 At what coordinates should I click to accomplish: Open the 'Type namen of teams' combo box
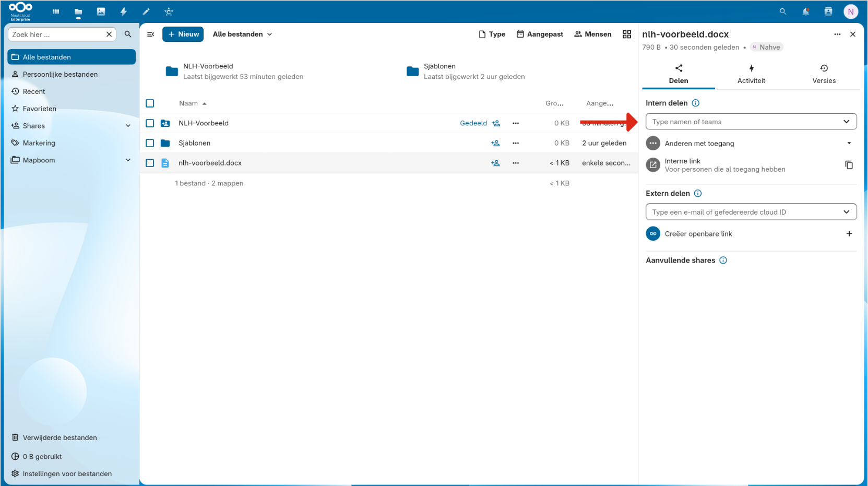click(751, 122)
